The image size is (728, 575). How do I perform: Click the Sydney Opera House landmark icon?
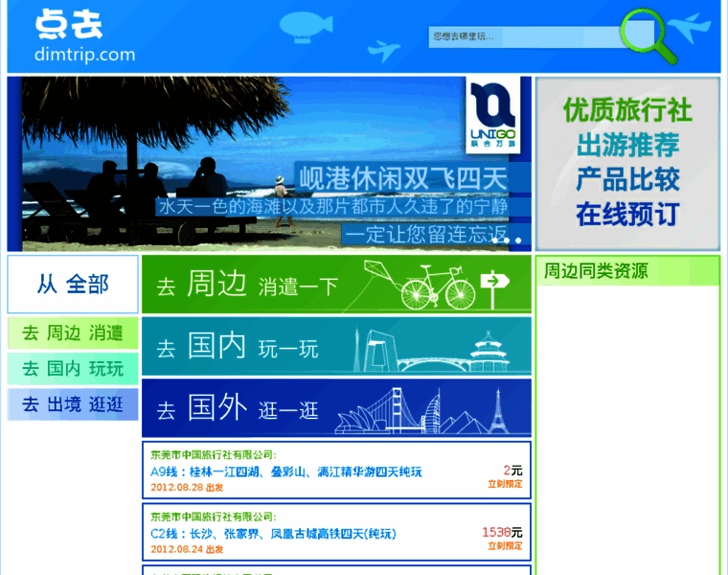(x=360, y=419)
